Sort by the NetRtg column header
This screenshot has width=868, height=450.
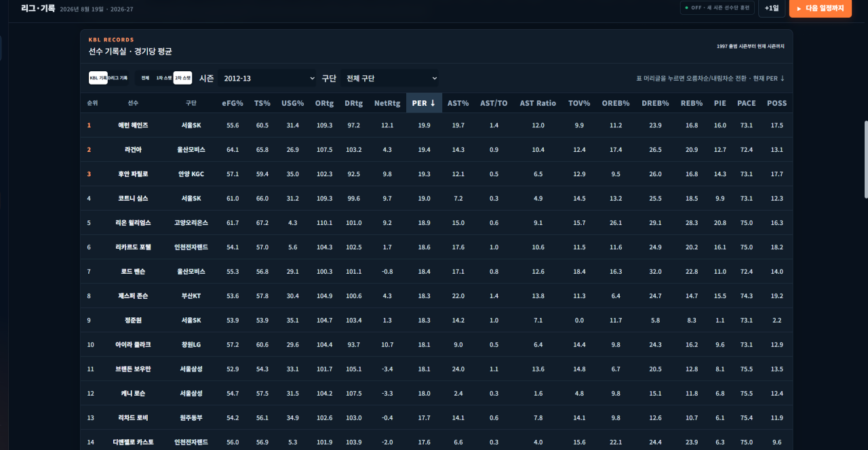387,103
